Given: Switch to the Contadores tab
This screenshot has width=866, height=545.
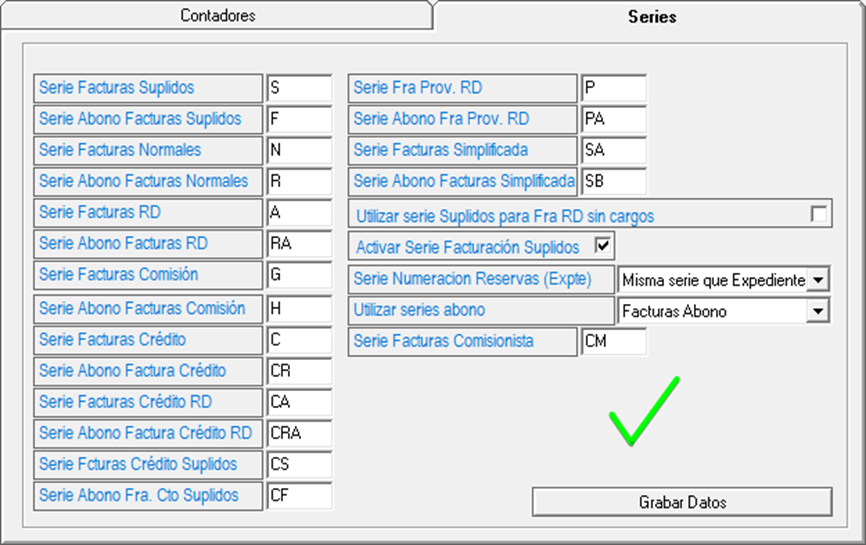Looking at the screenshot, I should (x=217, y=16).
